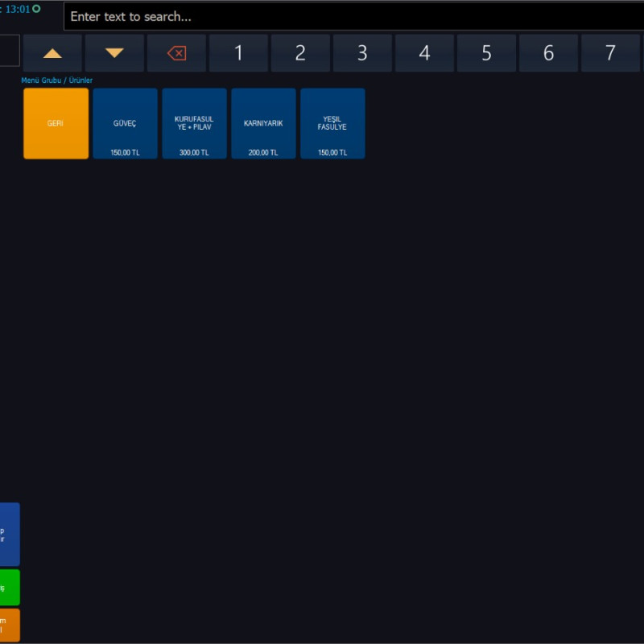Click the number 6 key
Viewport: 644px width, 644px height.
(x=548, y=53)
